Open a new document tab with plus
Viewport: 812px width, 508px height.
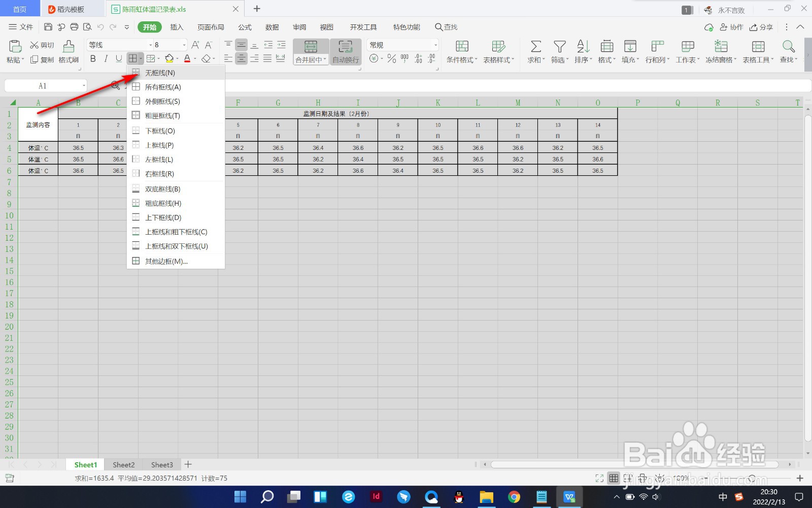(x=257, y=9)
